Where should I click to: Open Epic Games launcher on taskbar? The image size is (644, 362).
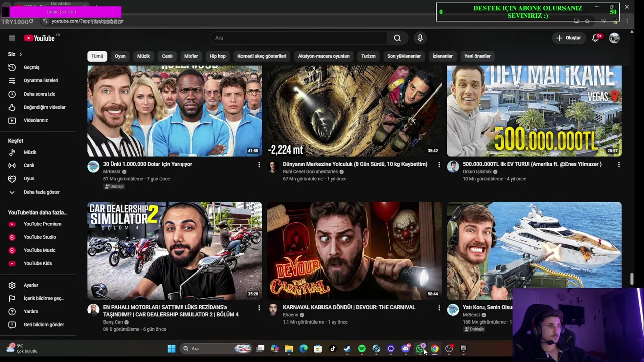(463, 348)
